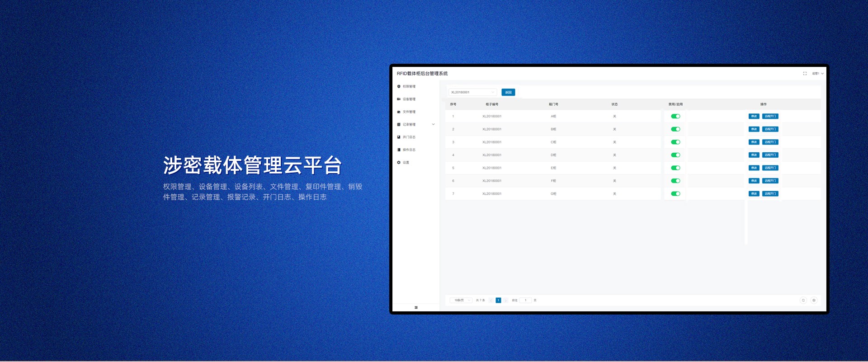The image size is (868, 362).
Task: Toggle the enable switch for G柜 row
Action: click(675, 193)
